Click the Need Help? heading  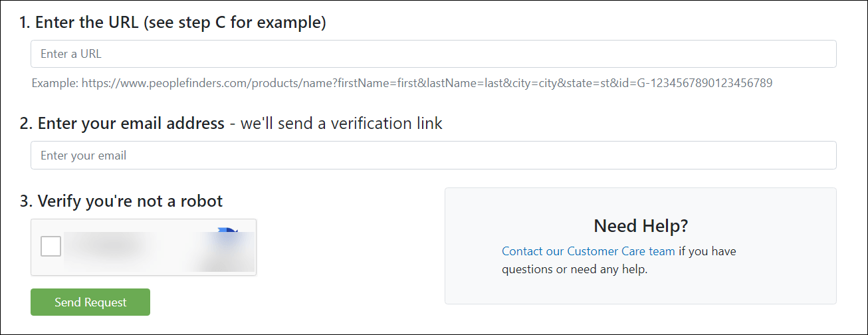pos(641,226)
